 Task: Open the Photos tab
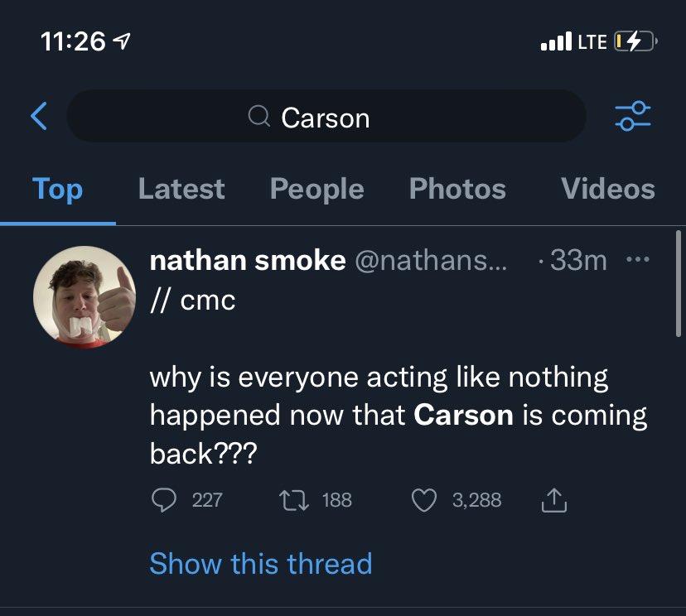(x=457, y=190)
